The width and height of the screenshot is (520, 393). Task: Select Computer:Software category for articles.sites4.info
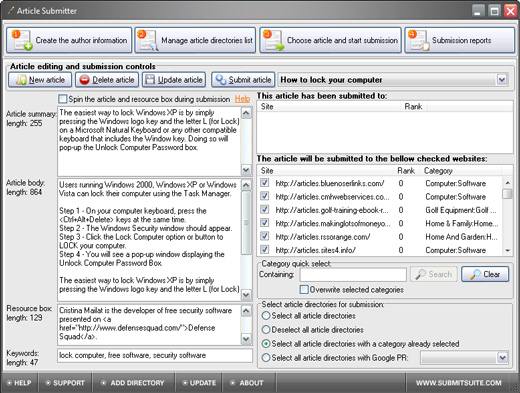[x=455, y=250]
